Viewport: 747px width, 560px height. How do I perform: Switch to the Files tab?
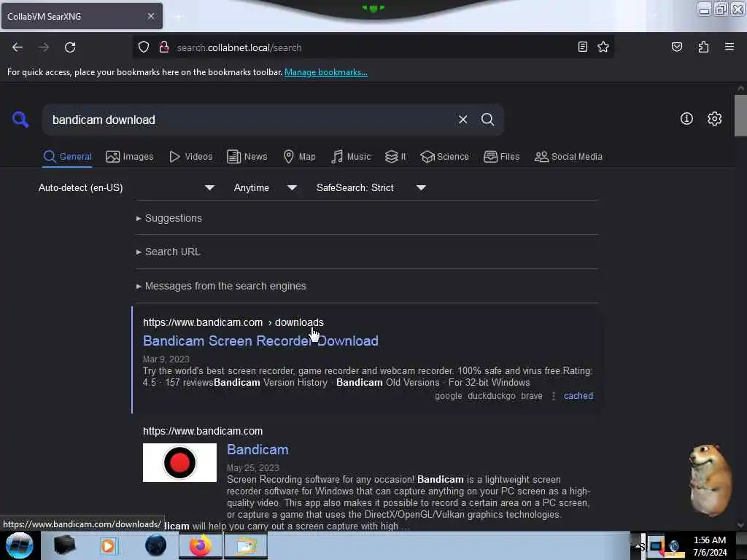tap(501, 157)
